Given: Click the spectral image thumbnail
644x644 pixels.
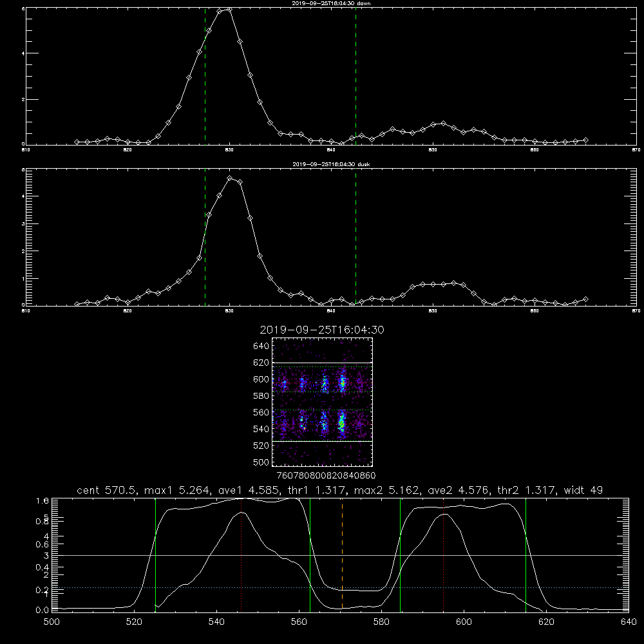Looking at the screenshot, I should tap(323, 402).
